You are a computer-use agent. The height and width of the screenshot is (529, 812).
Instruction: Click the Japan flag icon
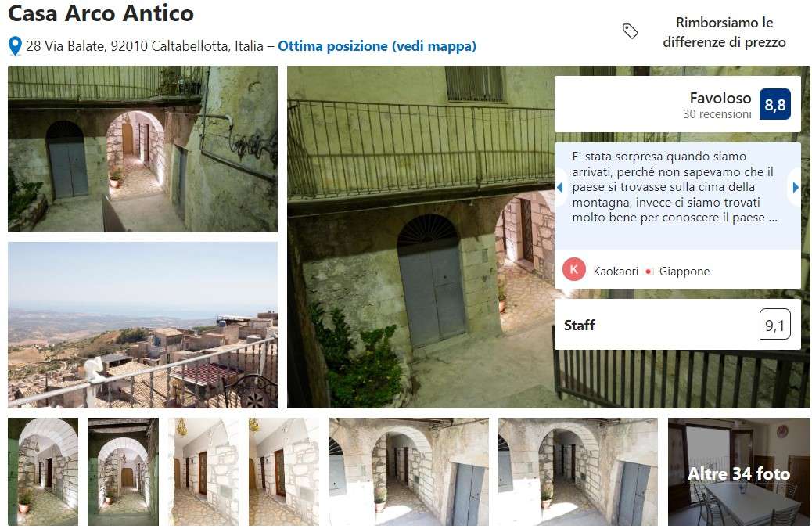(x=649, y=272)
